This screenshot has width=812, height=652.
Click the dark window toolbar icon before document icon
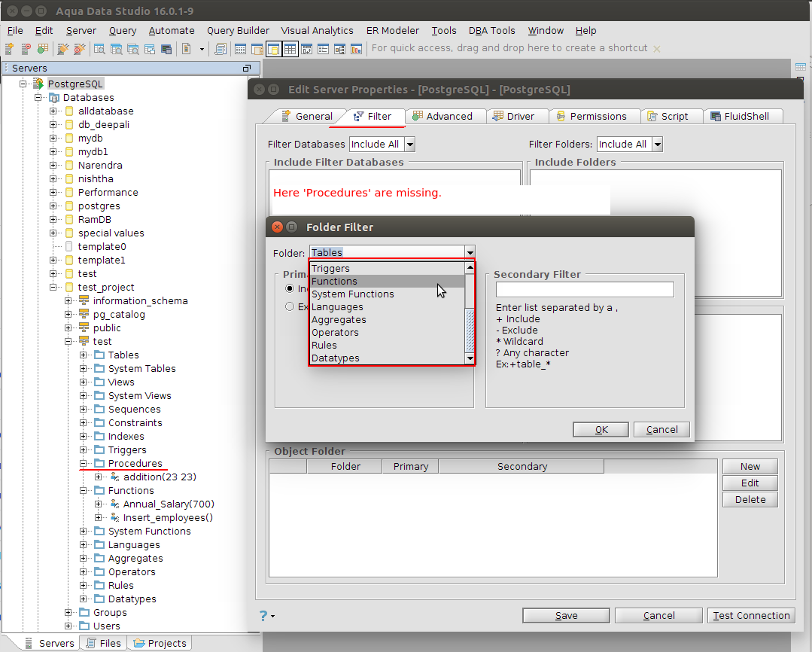(166, 49)
